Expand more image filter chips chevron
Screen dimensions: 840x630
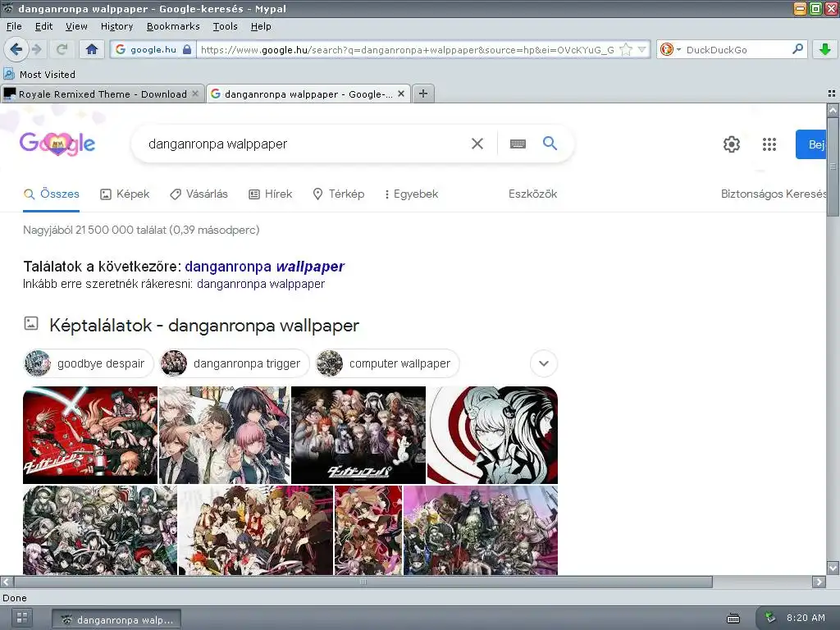(x=544, y=363)
